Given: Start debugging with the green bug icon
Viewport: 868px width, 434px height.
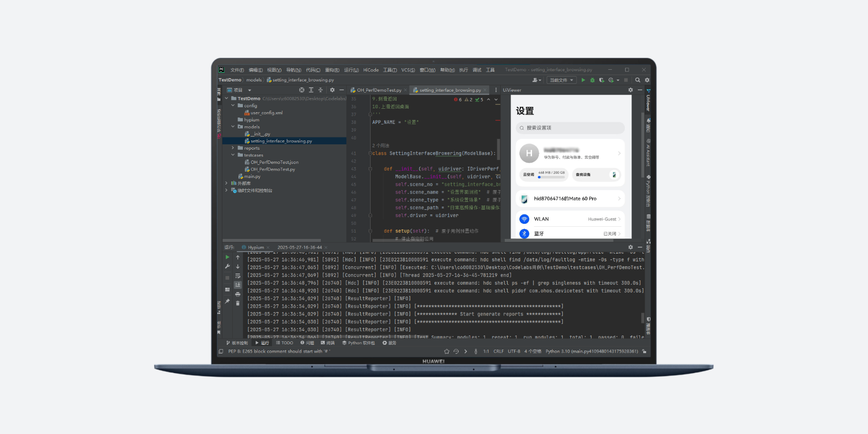Looking at the screenshot, I should 592,80.
